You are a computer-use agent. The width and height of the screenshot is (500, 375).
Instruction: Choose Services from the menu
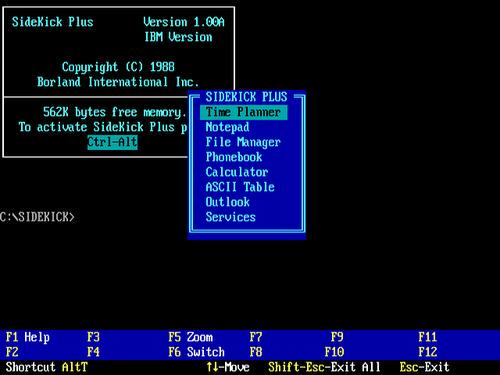pos(230,217)
